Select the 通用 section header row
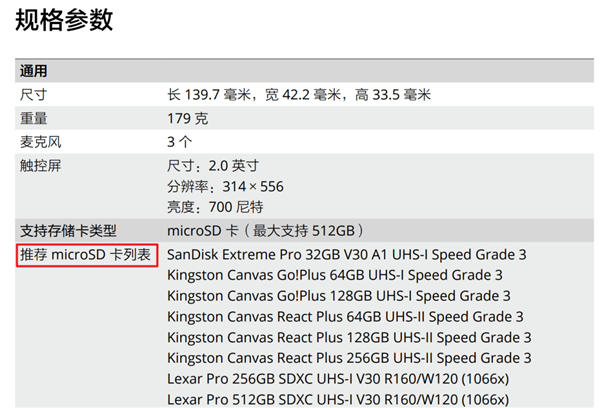 coord(34,72)
